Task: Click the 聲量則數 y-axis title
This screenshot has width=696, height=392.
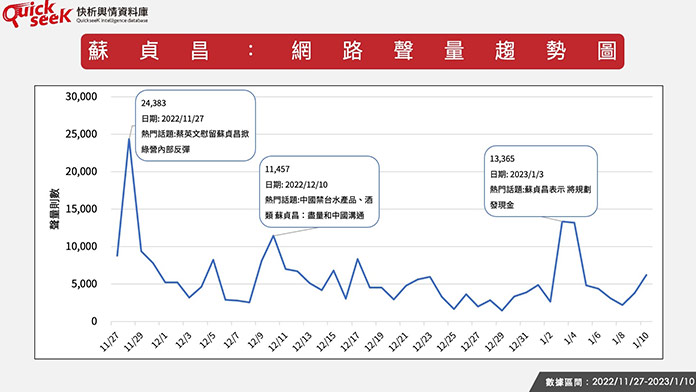Action: (x=54, y=209)
